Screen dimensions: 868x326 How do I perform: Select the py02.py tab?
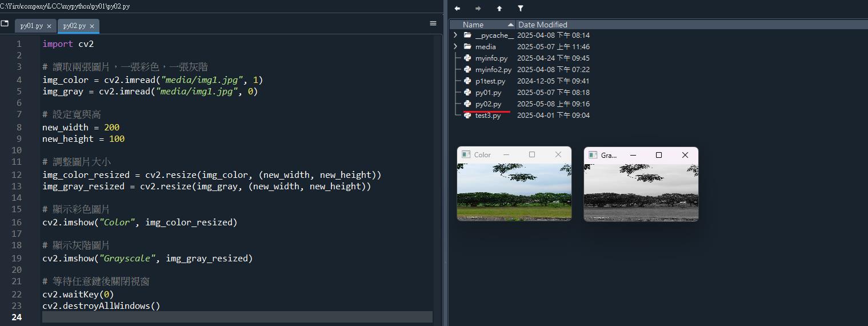[x=74, y=26]
